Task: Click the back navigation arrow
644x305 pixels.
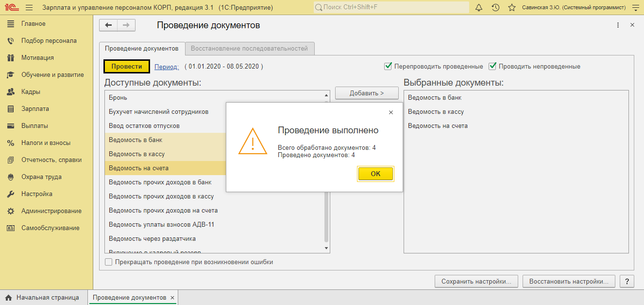Action: [x=108, y=25]
